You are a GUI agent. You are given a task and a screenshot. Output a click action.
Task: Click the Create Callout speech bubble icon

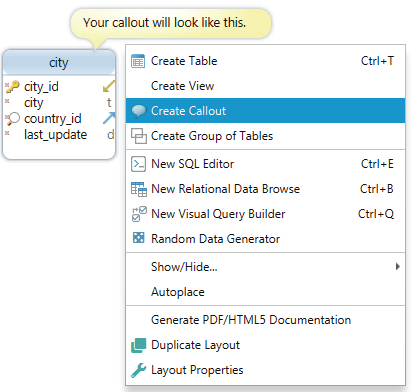coord(138,111)
